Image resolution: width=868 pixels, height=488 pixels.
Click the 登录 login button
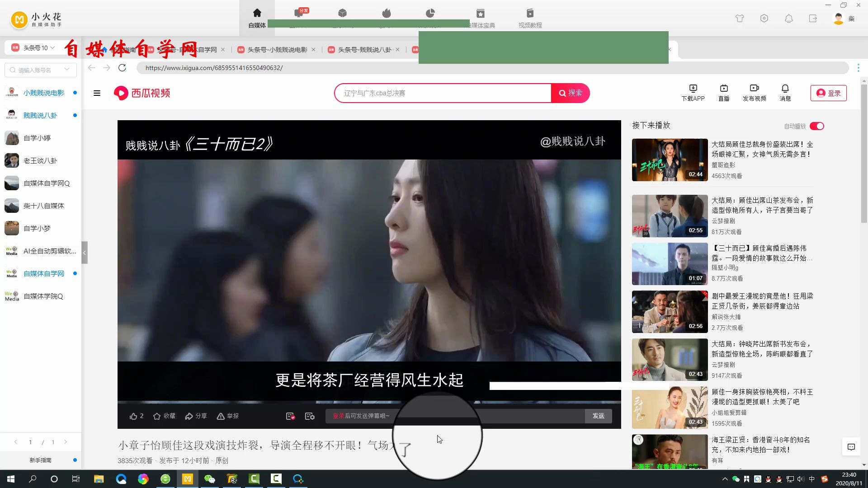pyautogui.click(x=828, y=93)
